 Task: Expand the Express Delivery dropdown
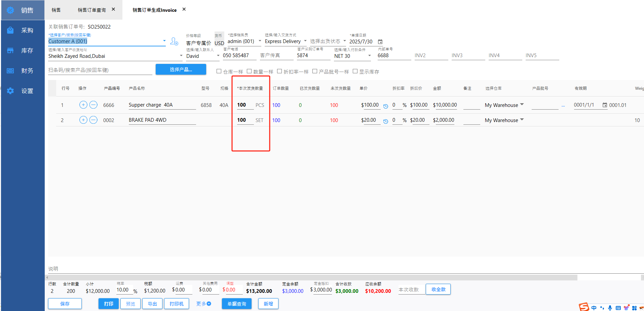pyautogui.click(x=305, y=41)
